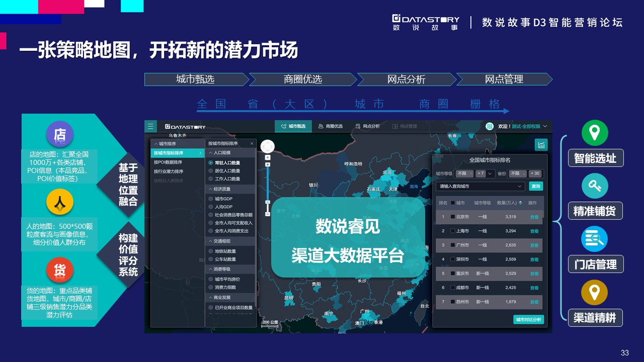Remove the 不限 tag in 省份 filter
The height and width of the screenshot is (362, 644).
(524, 173)
